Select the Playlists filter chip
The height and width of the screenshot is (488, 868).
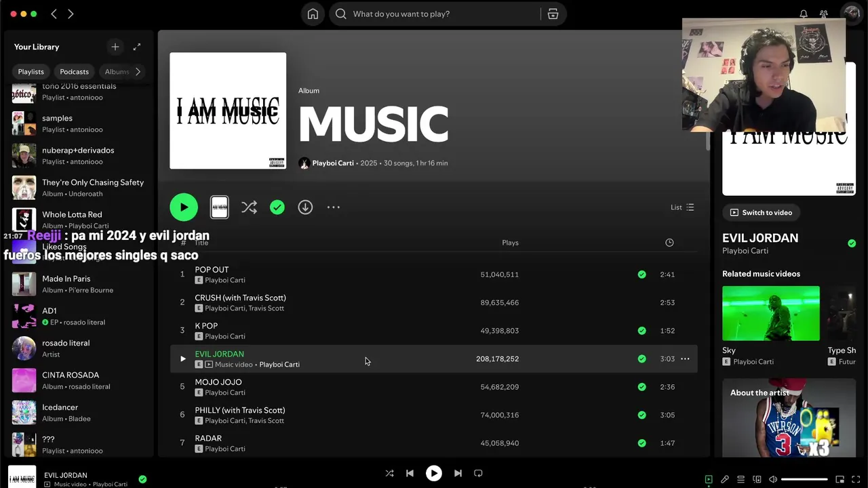click(31, 72)
